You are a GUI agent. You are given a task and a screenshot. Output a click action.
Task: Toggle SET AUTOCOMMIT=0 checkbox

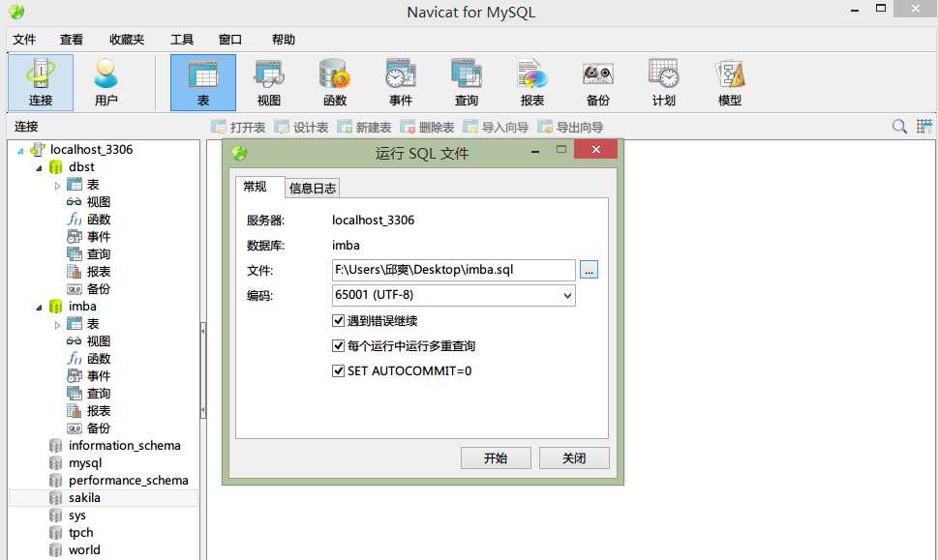[338, 371]
